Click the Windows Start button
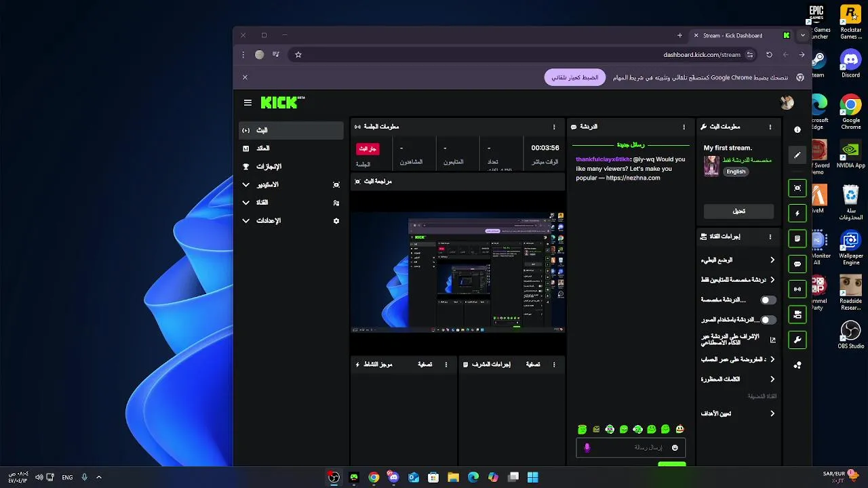 532,477
